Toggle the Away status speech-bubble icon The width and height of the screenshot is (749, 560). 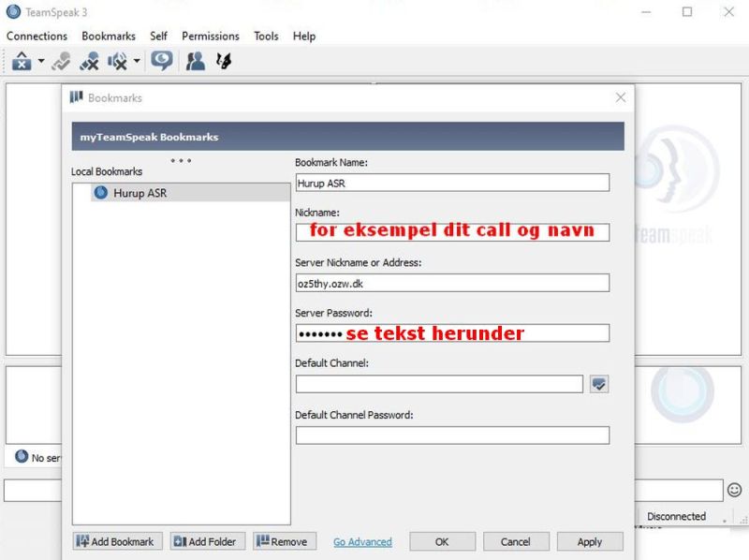point(161,61)
